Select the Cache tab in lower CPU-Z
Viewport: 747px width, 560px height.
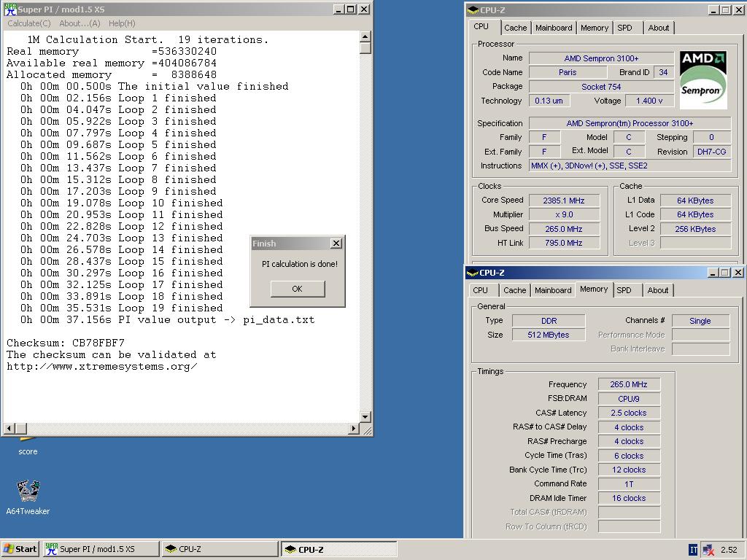click(514, 290)
